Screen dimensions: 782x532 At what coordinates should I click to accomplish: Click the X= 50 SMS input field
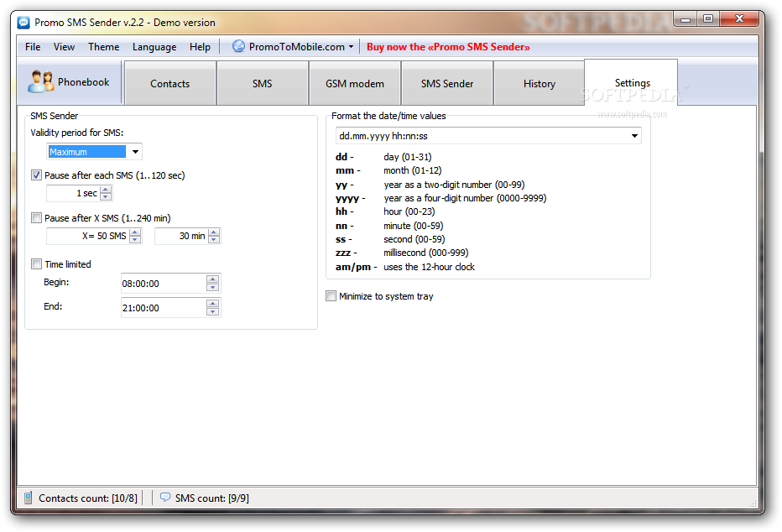coord(88,236)
